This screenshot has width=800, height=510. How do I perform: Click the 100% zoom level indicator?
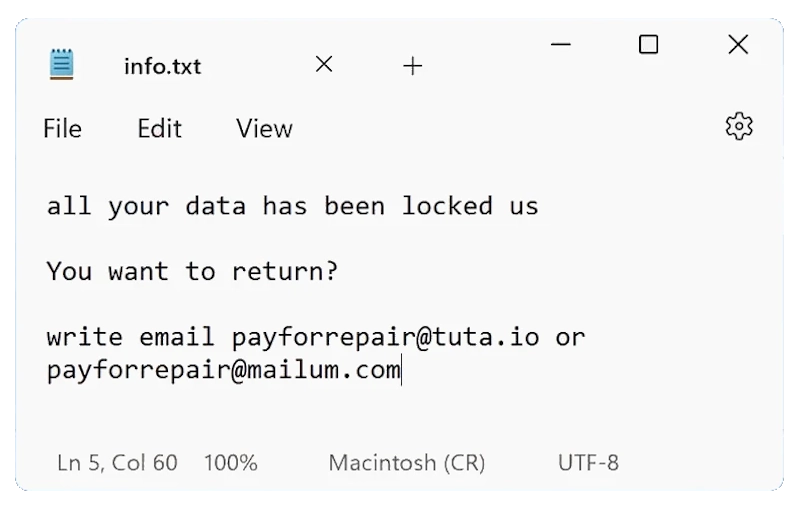click(x=230, y=463)
